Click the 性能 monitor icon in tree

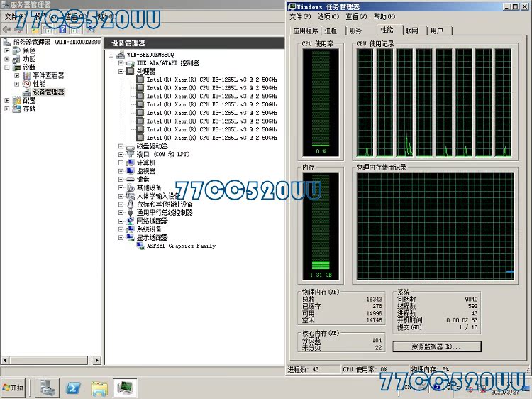point(26,84)
